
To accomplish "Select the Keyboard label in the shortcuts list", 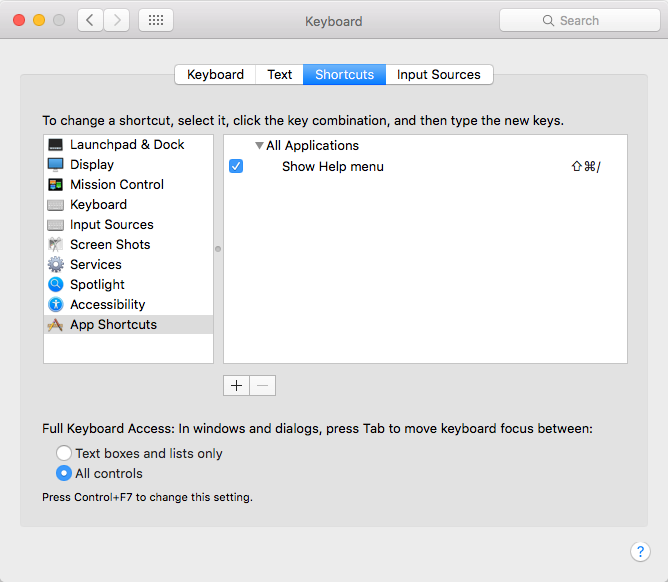I will point(98,205).
